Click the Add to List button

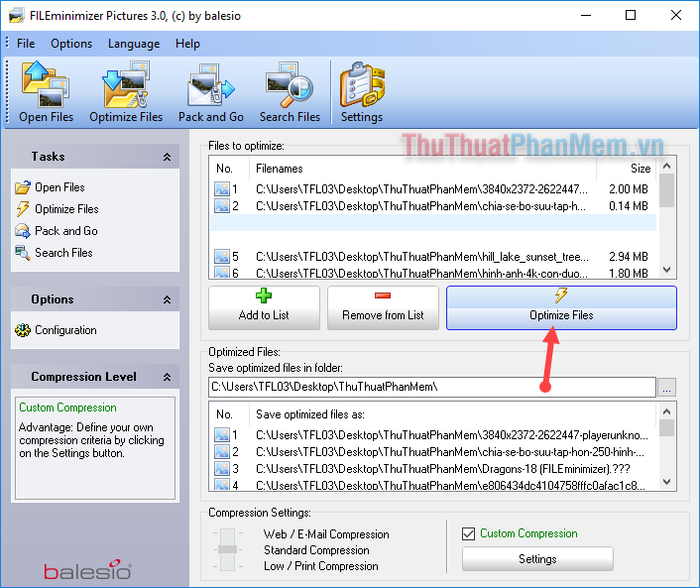[264, 308]
